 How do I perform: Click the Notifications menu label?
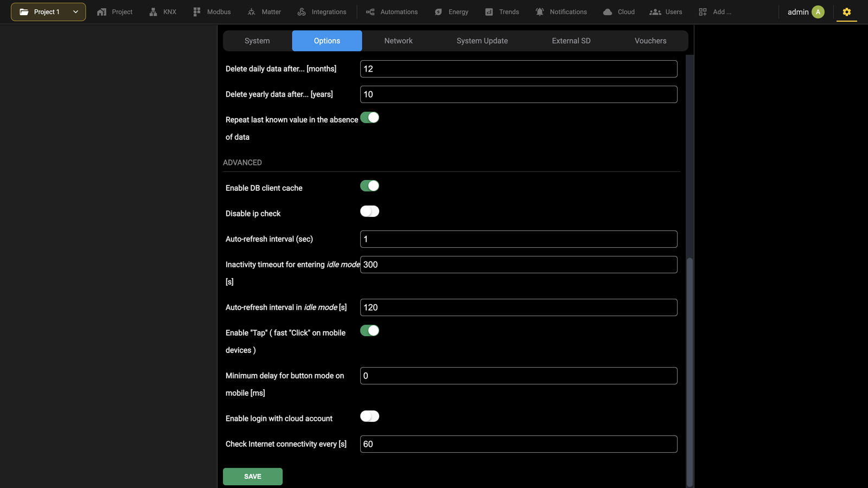point(568,12)
